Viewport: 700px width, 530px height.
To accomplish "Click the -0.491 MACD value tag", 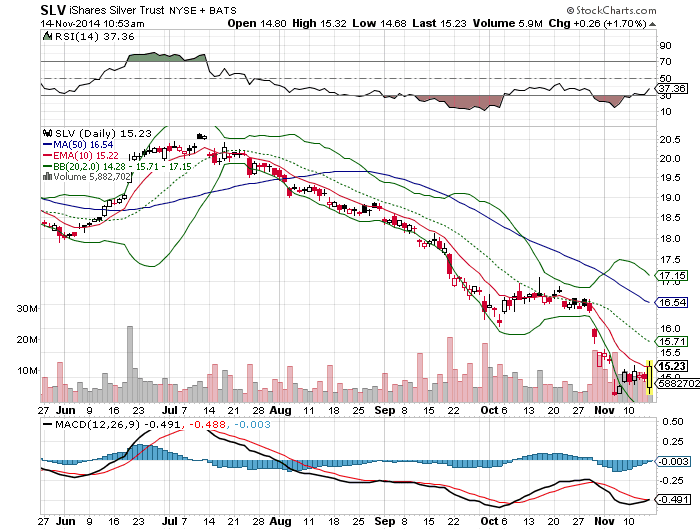I will click(x=673, y=499).
